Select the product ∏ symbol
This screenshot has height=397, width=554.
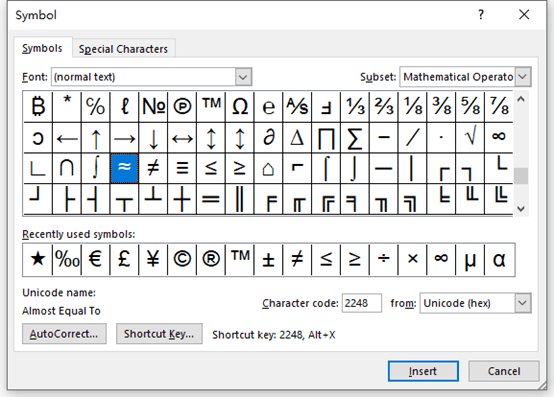click(326, 138)
